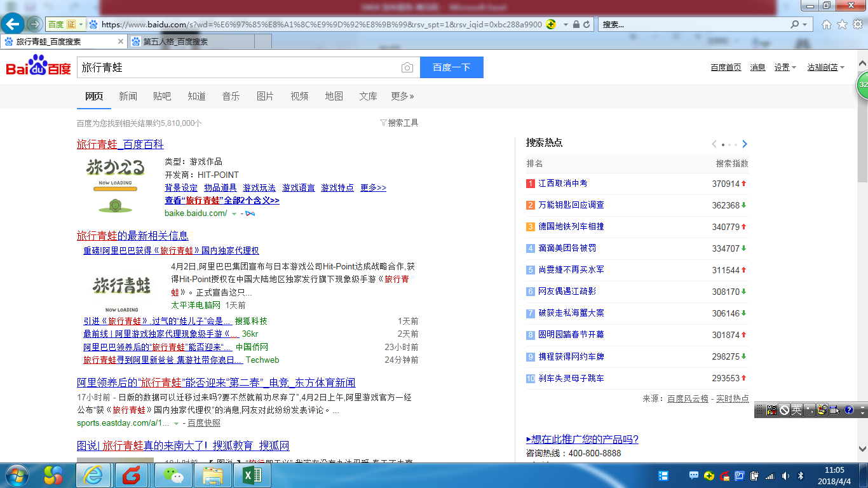This screenshot has height=488, width=868.
Task: Open the account name dropdown at top right
Action: 825,67
